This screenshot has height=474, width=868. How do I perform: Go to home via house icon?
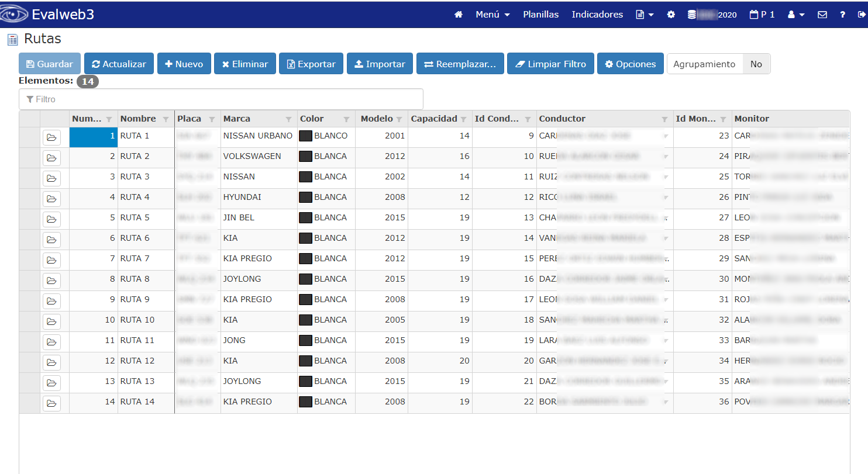pos(459,15)
